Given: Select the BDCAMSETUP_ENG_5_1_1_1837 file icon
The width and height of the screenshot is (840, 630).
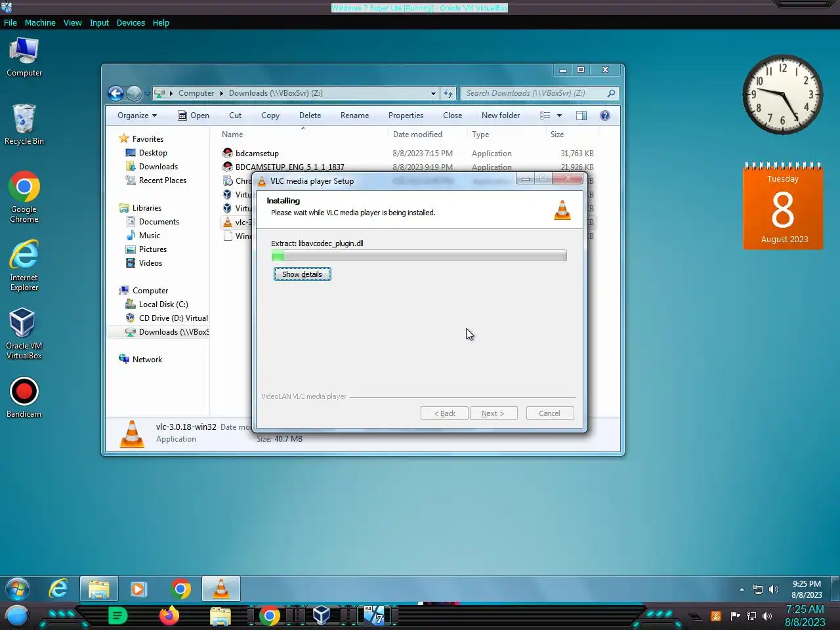Looking at the screenshot, I should point(228,167).
